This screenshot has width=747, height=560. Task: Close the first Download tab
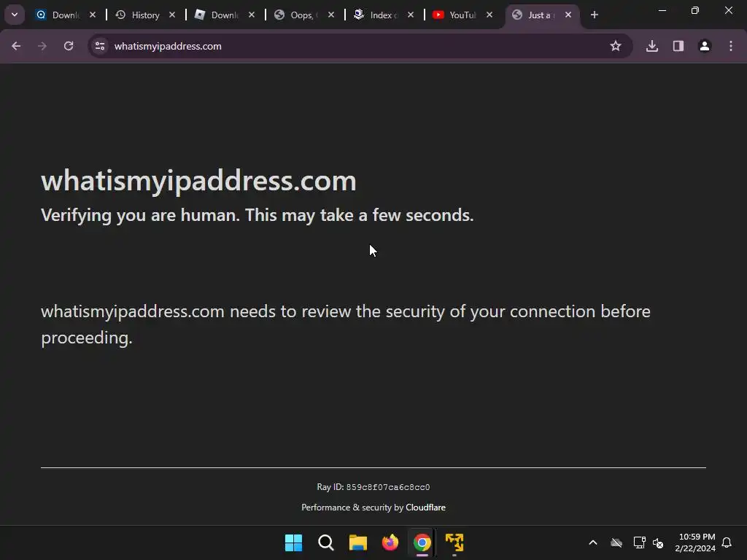(93, 15)
